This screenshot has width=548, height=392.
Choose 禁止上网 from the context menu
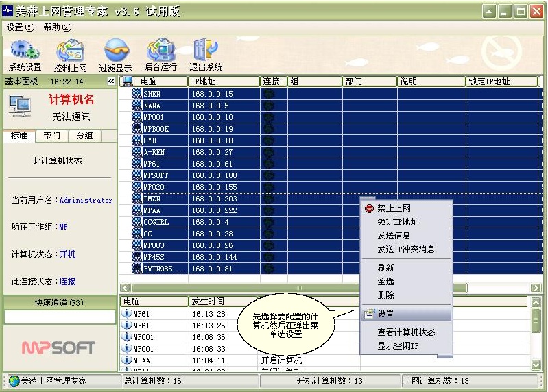[x=407, y=208]
